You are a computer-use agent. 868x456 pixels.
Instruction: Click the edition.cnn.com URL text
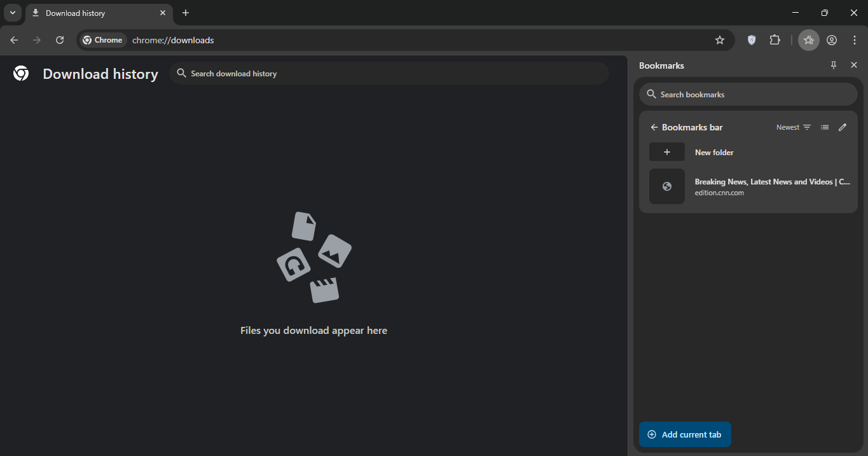click(719, 193)
